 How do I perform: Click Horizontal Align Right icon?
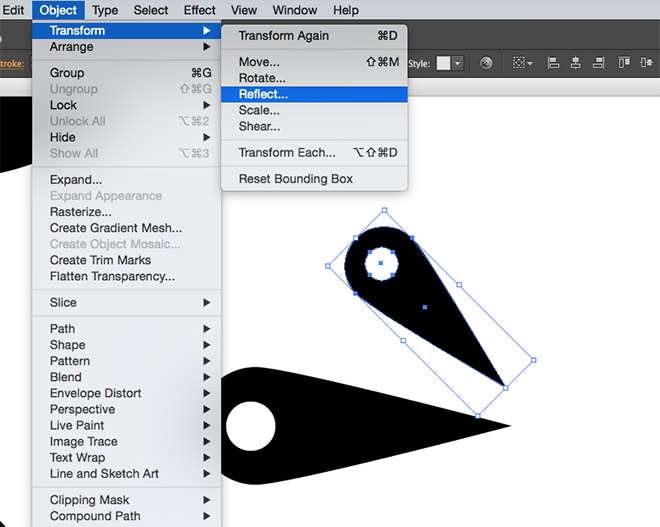(x=599, y=63)
